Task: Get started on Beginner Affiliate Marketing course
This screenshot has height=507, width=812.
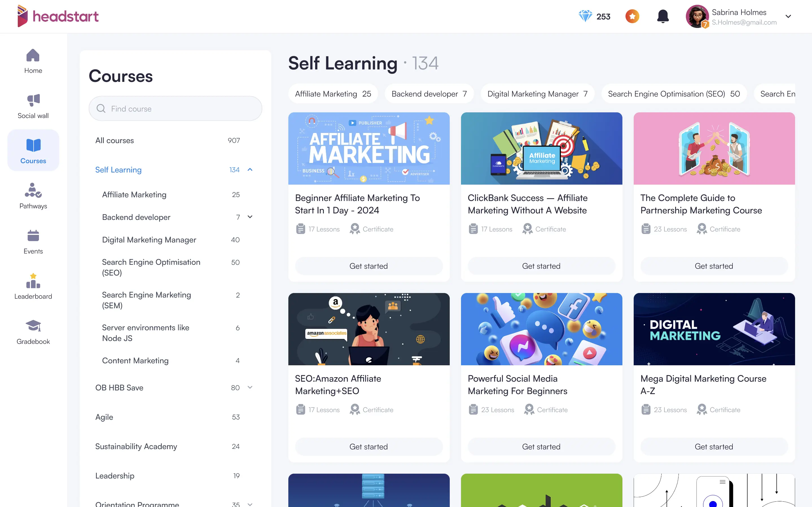Action: tap(369, 266)
